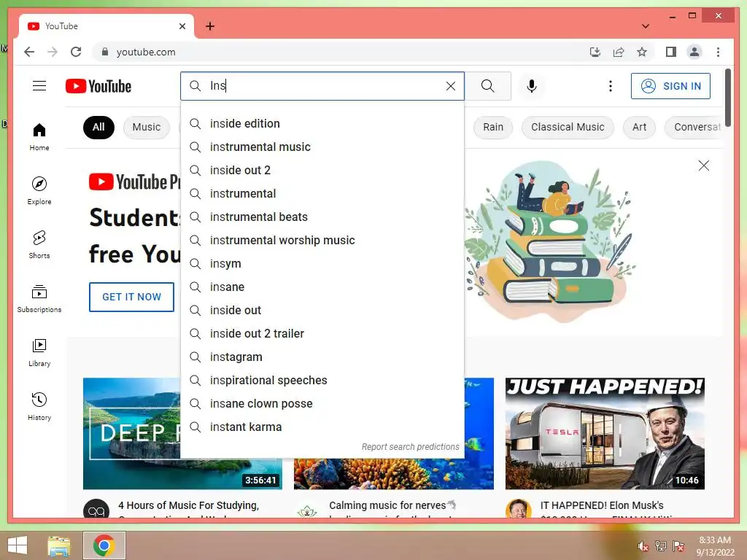Clear the search box text
Image resolution: width=747 pixels, height=560 pixels.
tap(450, 86)
